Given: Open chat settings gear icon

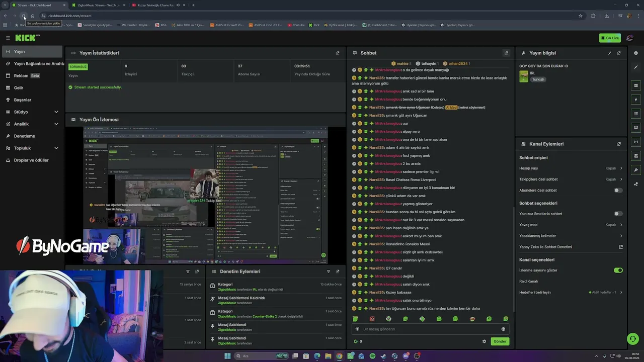Looking at the screenshot, I should 485,341.
